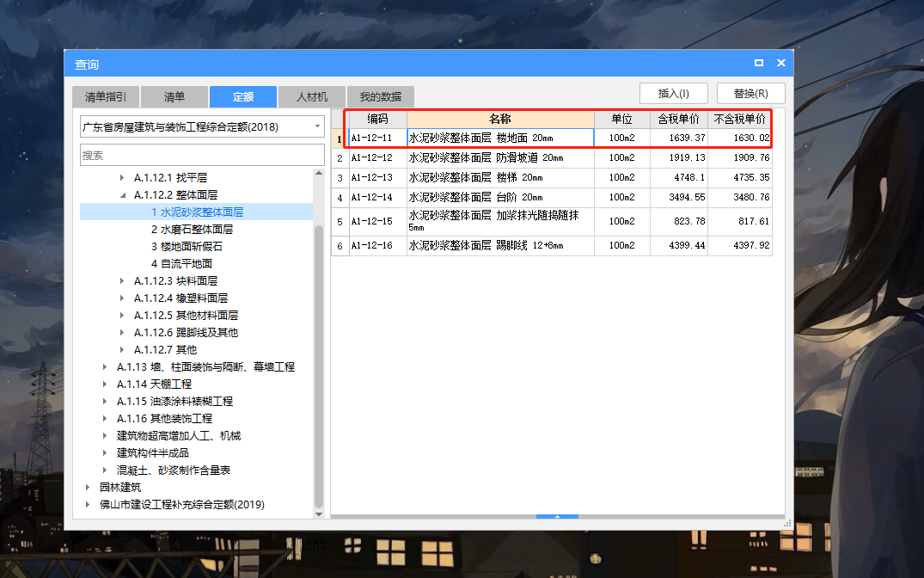This screenshot has height=578, width=924.
Task: Click name cell 水泥砂浆整体面层 踢脚线 12+8mm
Action: pyautogui.click(x=500, y=245)
